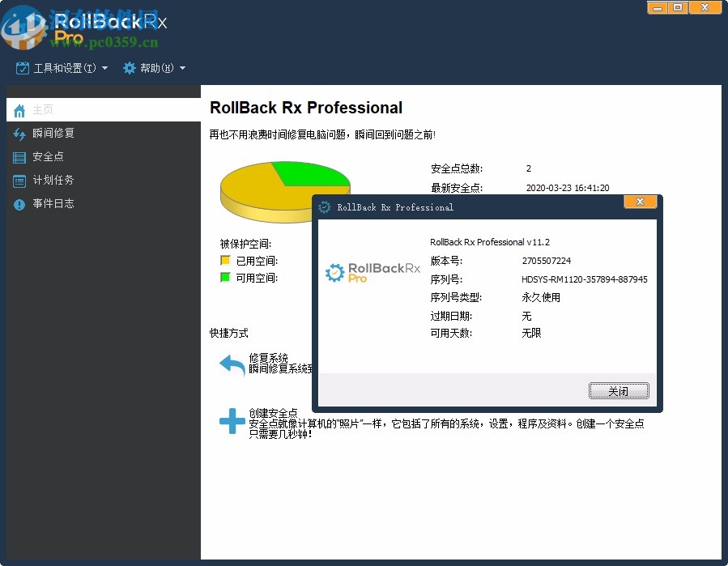This screenshot has height=566, width=728.
Task: Click the gear icon beside 帮助
Action: pos(129,68)
